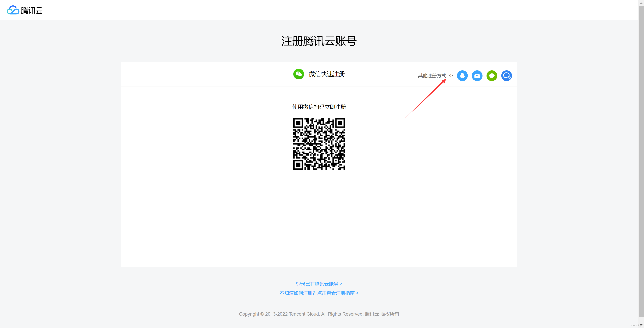Click the copyright footer text

[x=319, y=314]
